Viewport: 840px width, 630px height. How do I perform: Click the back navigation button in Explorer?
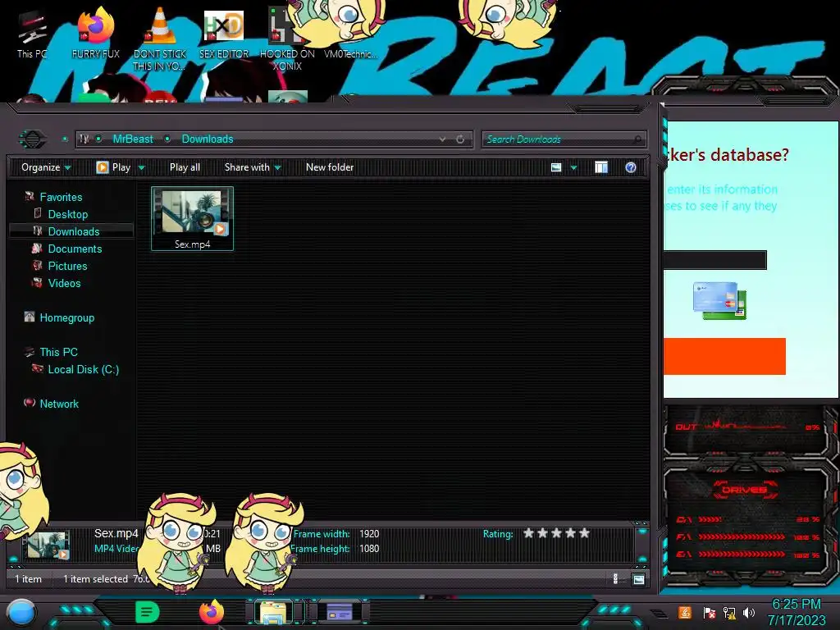(x=32, y=139)
